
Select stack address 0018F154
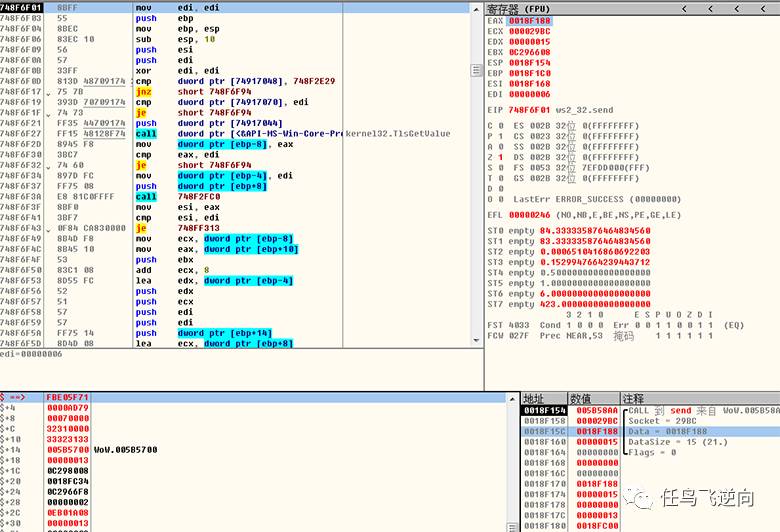coord(545,410)
